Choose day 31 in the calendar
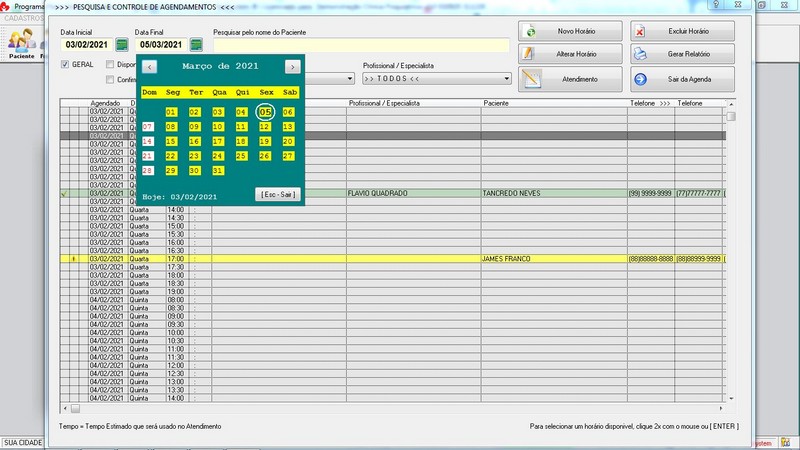The height and width of the screenshot is (450, 800). click(218, 170)
